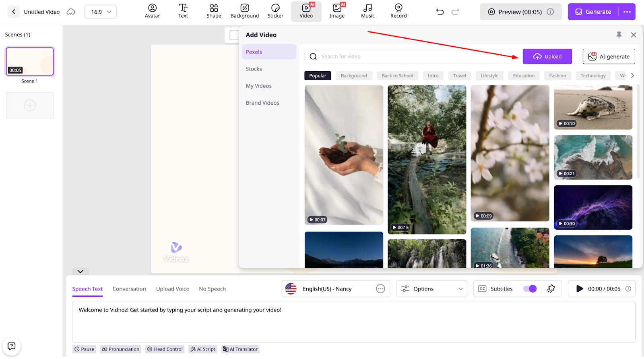Screen dimensions: 644x359
Task: Open the Avatar tool
Action: coord(152,12)
